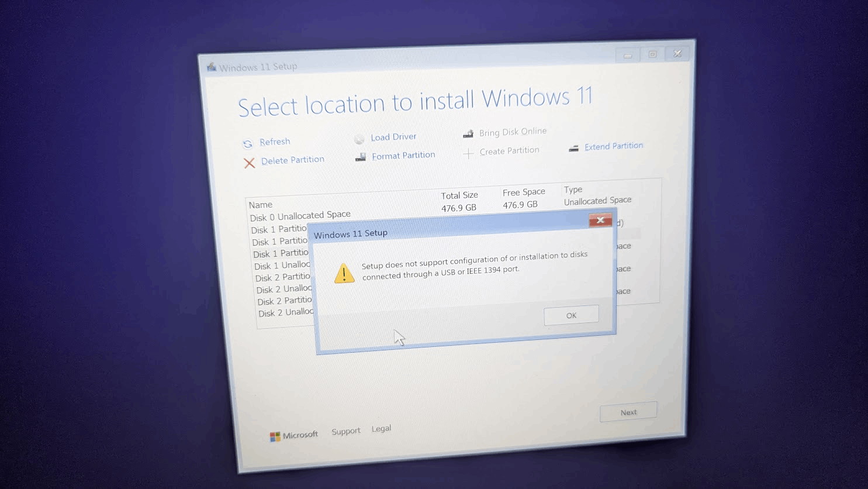The image size is (868, 489).
Task: Click the Type column header
Action: point(573,190)
